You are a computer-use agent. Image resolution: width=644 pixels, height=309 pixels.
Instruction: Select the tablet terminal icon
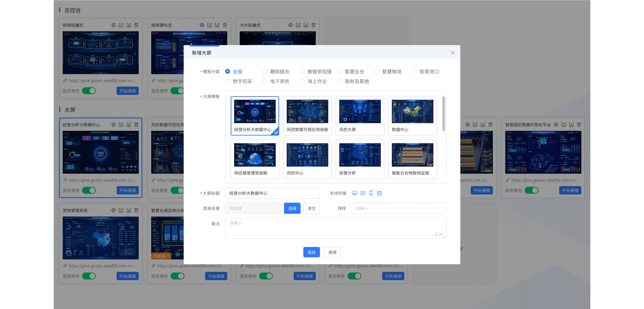371,193
